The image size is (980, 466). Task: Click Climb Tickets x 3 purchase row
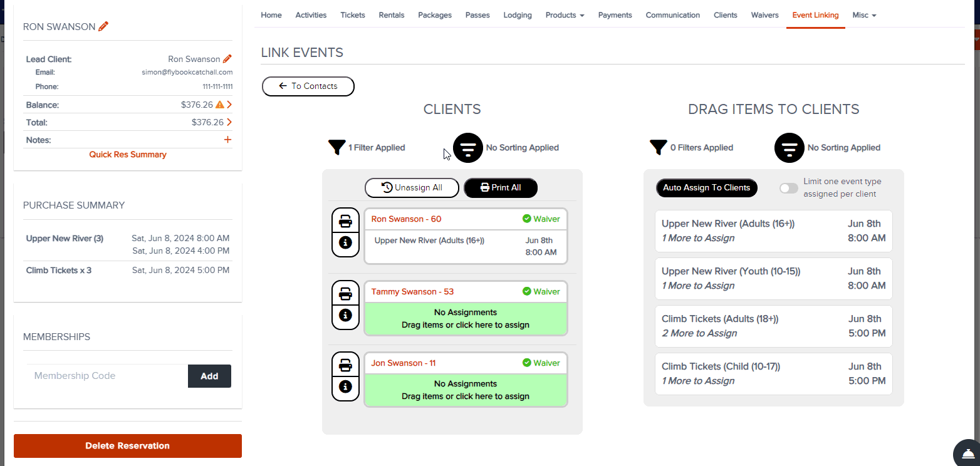click(128, 271)
